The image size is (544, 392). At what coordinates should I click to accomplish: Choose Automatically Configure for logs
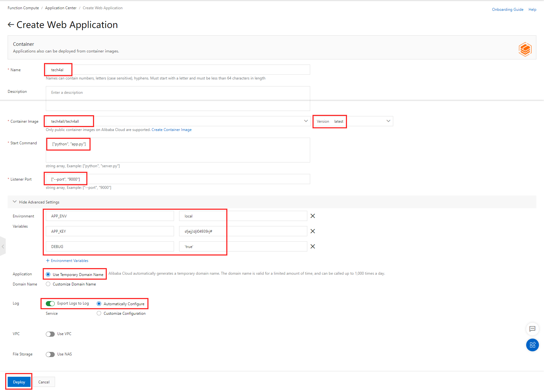point(99,304)
